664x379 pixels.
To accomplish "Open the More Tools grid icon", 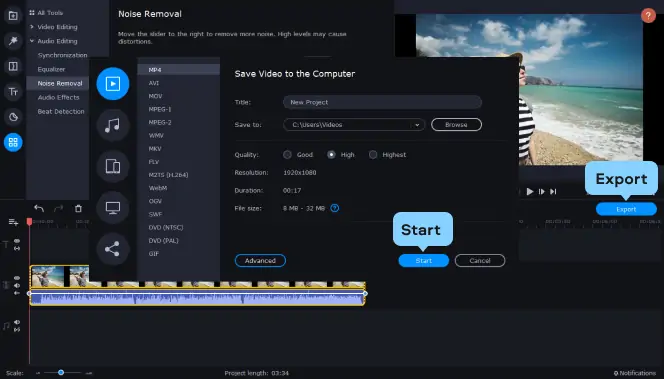I will coord(13,142).
